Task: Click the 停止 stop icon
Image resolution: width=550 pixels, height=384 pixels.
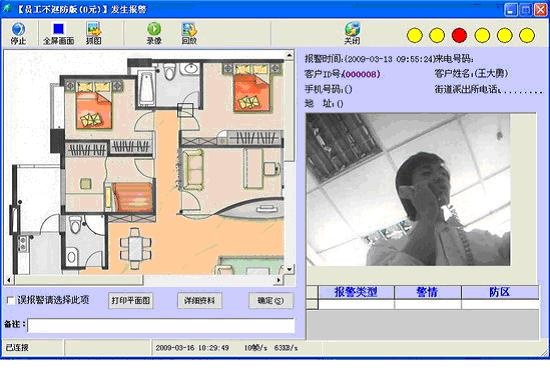Action: (x=18, y=33)
